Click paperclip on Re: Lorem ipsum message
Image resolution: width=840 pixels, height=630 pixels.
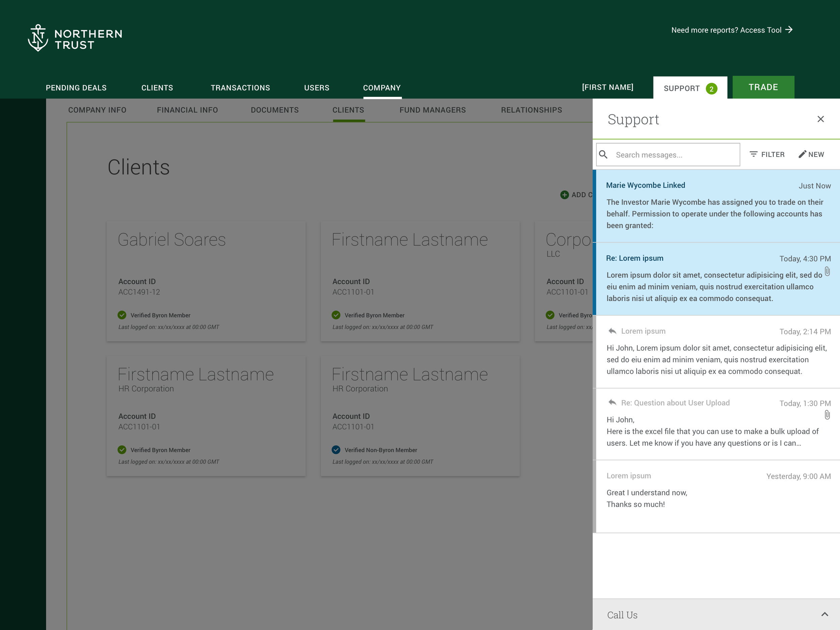coord(827,272)
